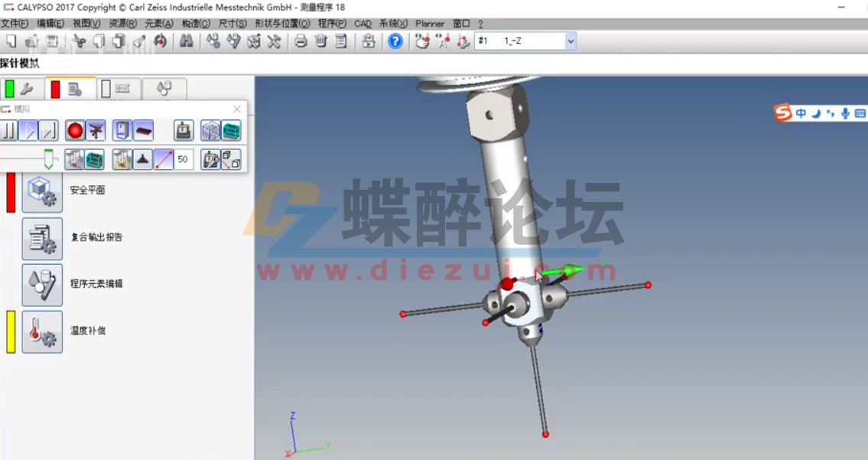Step the simulation forward one move
The image size is (868, 460).
tap(47, 130)
